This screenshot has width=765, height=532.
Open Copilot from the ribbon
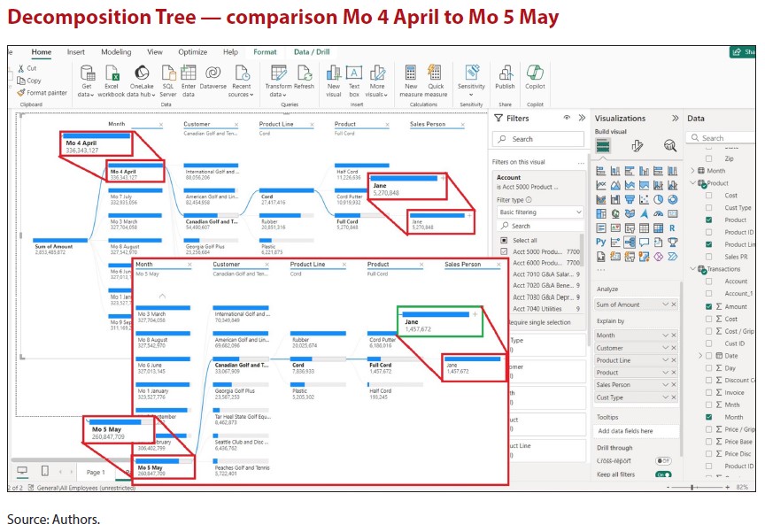pos(535,73)
